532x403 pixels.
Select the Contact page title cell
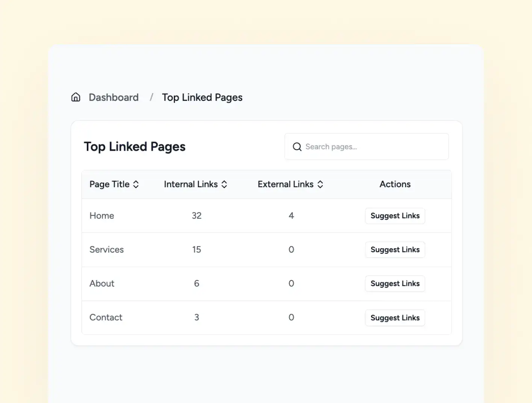pyautogui.click(x=106, y=317)
